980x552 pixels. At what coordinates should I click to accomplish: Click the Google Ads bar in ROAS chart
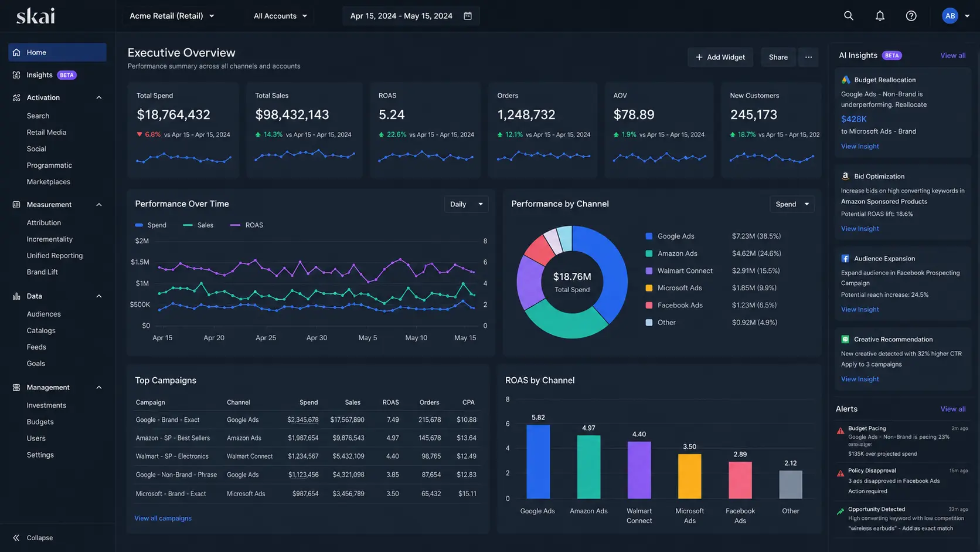(538, 462)
